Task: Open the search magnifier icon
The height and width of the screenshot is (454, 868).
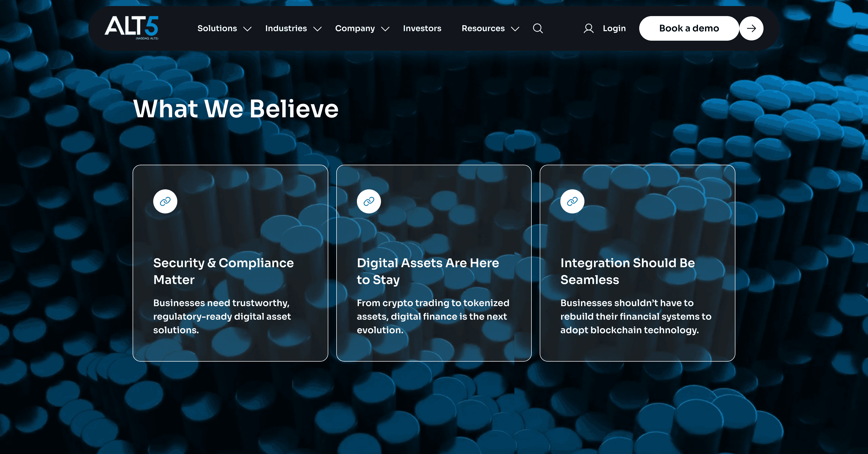Action: 538,28
